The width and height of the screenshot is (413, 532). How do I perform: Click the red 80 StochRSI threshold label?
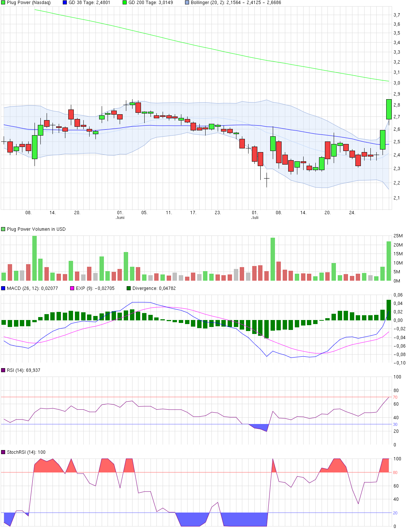coord(395,472)
